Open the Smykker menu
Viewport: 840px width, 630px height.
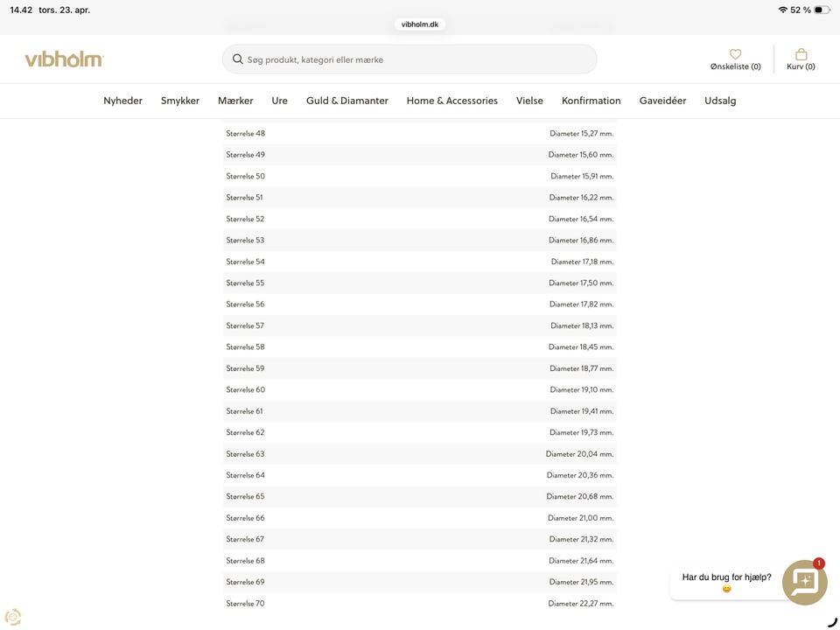(x=180, y=101)
